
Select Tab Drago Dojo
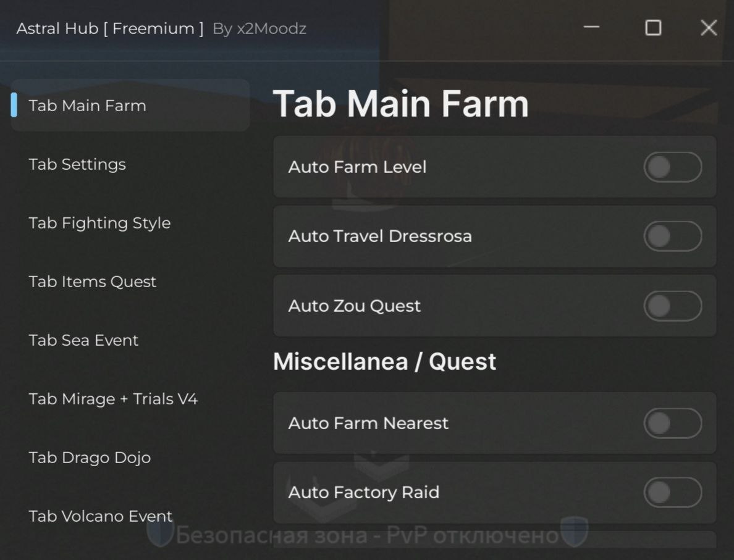pyautogui.click(x=90, y=458)
